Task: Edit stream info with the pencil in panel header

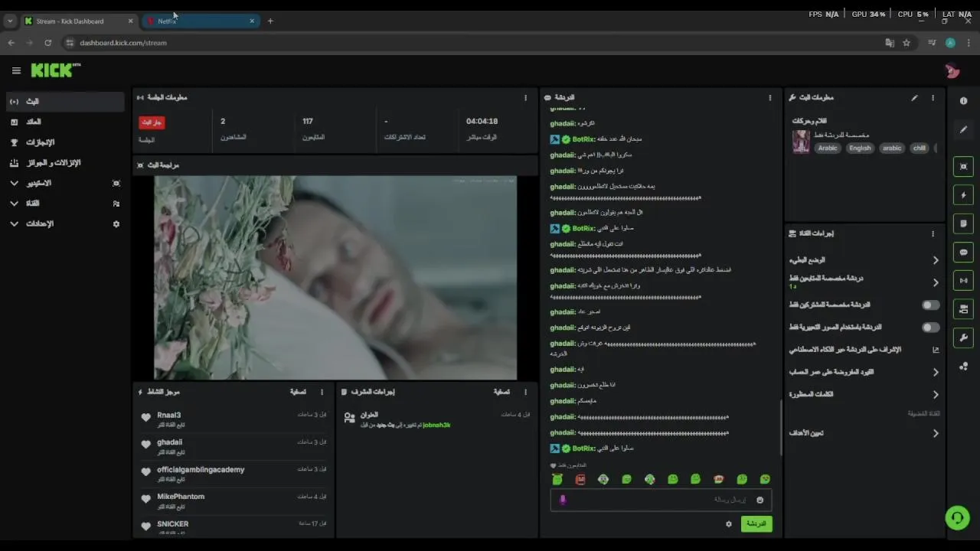Action: (914, 98)
